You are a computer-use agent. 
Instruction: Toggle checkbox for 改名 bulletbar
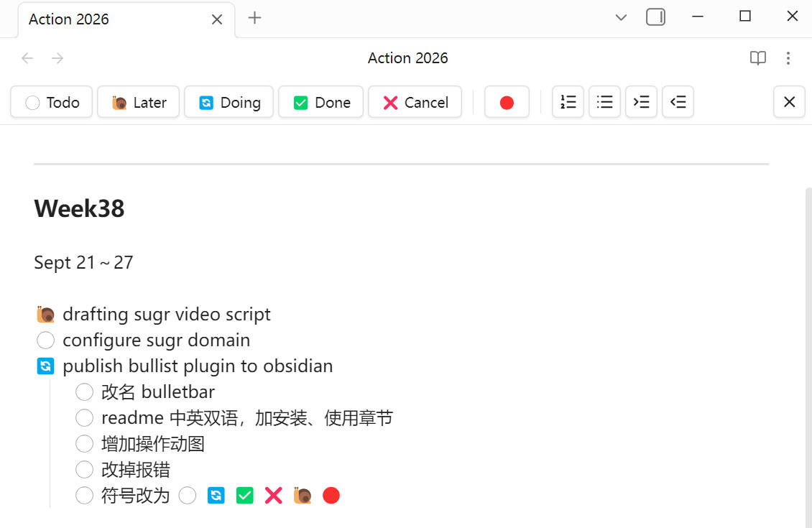click(84, 392)
